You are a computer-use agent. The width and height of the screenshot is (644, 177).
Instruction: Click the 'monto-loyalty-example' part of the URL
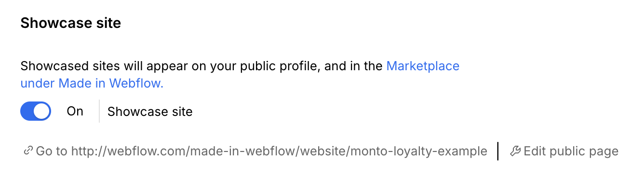(419, 152)
